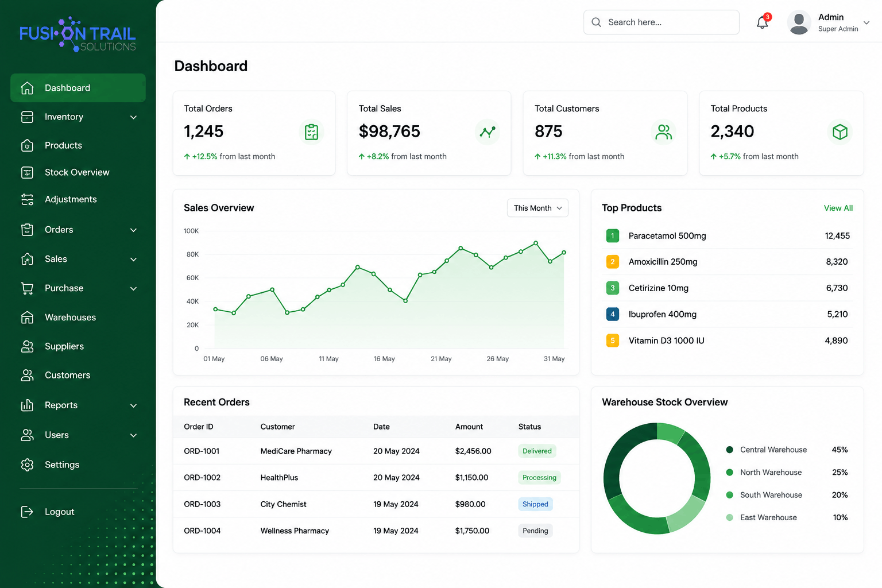Select the Warehouses building icon in sidebar
Image resolution: width=882 pixels, height=588 pixels.
pyautogui.click(x=27, y=318)
